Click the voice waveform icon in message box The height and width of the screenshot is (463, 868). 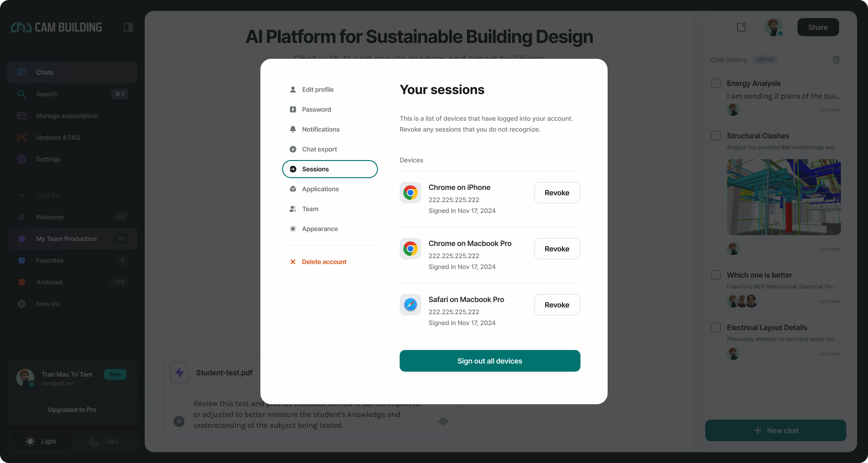coord(443,421)
